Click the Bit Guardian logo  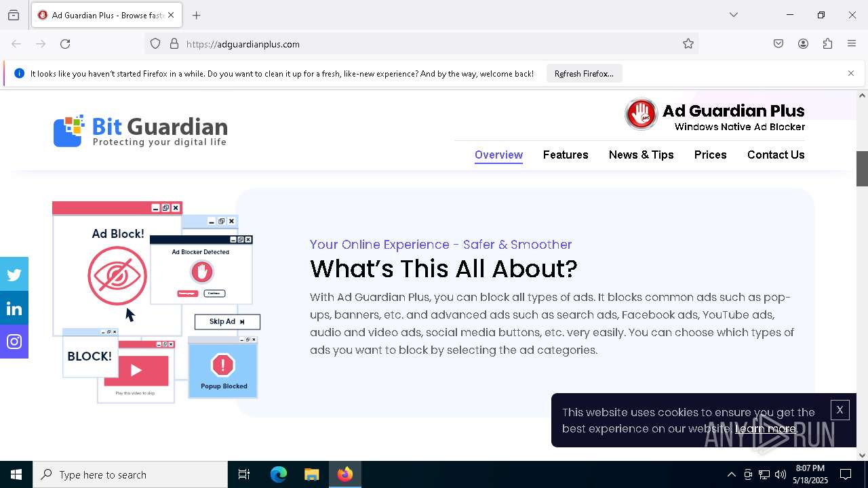click(x=140, y=131)
